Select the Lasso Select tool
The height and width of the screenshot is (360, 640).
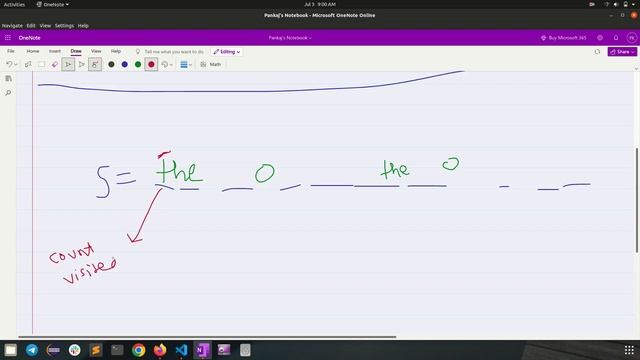click(28, 64)
